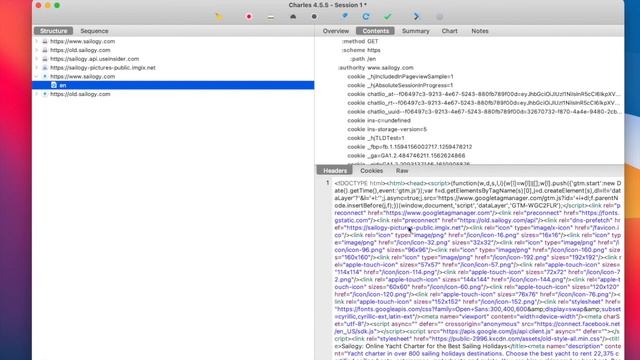This screenshot has width=640, height=360.
Task: Select the https://sailogy.api.useinsider.com label
Action: (94, 59)
